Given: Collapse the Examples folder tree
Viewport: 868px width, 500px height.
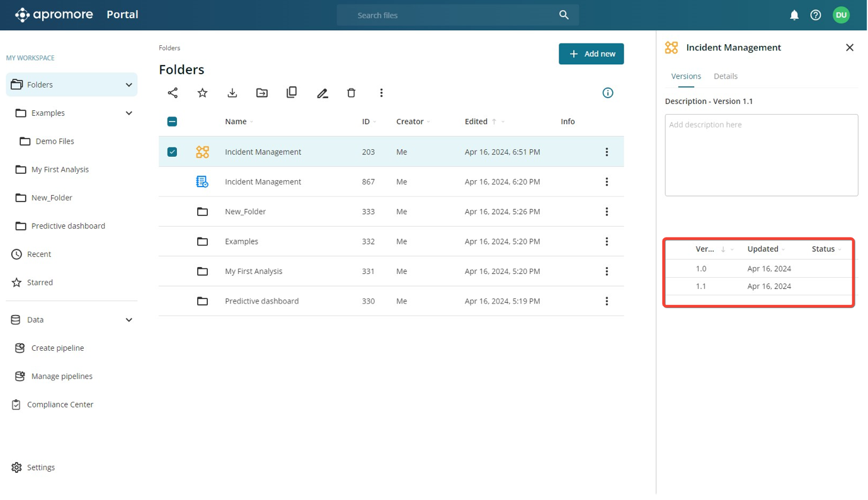Looking at the screenshot, I should [x=129, y=113].
